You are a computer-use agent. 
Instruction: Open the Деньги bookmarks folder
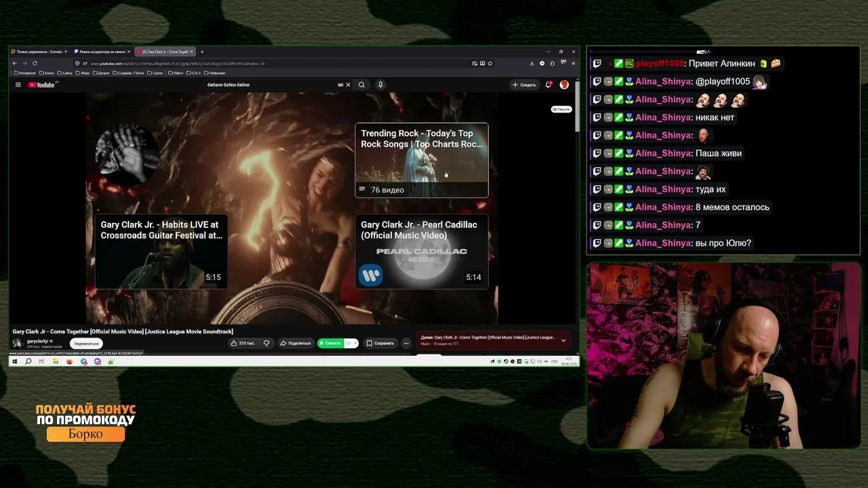pyautogui.click(x=101, y=73)
